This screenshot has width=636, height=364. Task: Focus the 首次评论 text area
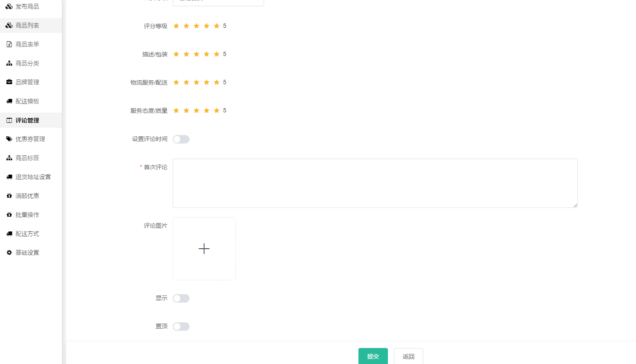[x=375, y=183]
